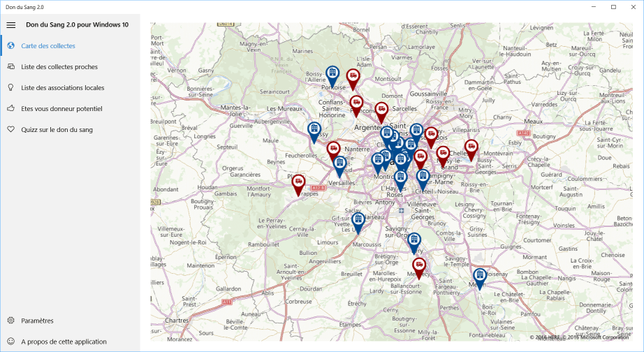Click the heart icon beside Quizz
This screenshot has width=644, height=352.
coord(11,129)
